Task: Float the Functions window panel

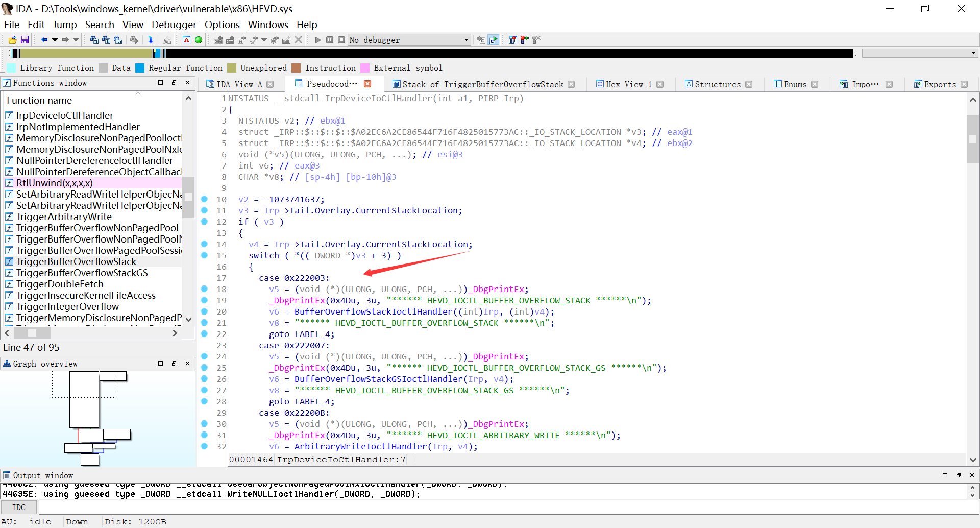Action: [174, 83]
